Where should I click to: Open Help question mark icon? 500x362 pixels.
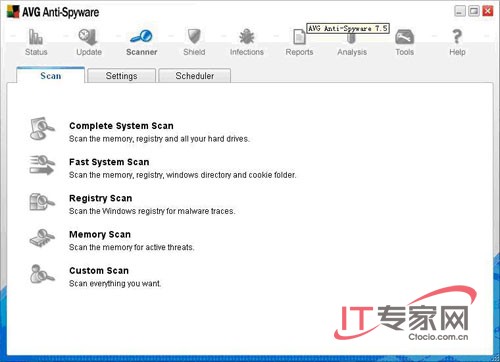click(457, 36)
